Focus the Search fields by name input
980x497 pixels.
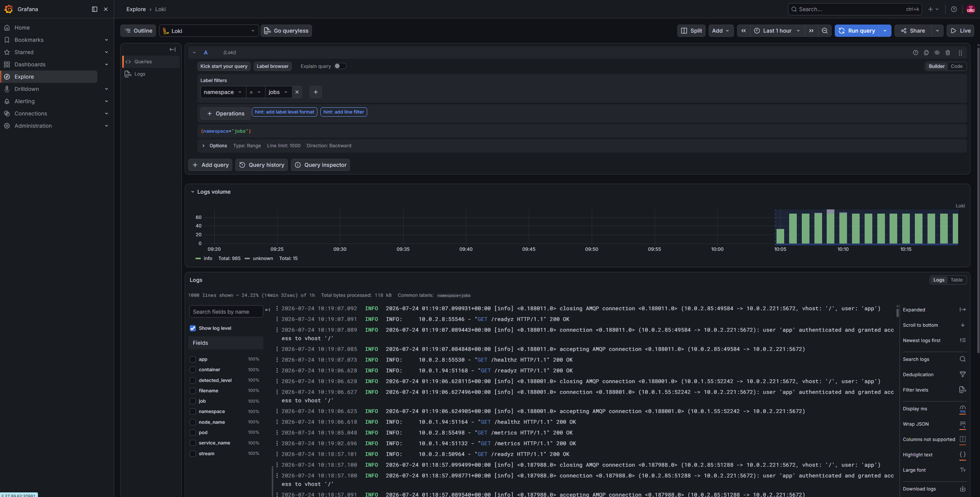pyautogui.click(x=226, y=312)
